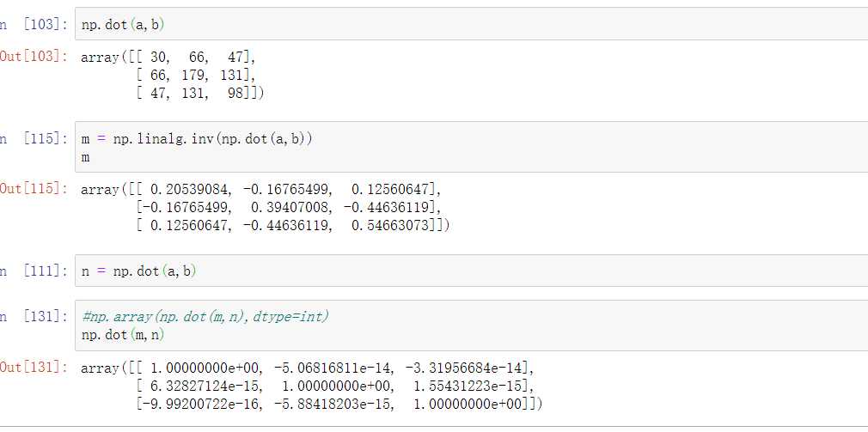The image size is (868, 432).
Task: Place cursor on the np.dot(m,n) line
Action: (122, 334)
